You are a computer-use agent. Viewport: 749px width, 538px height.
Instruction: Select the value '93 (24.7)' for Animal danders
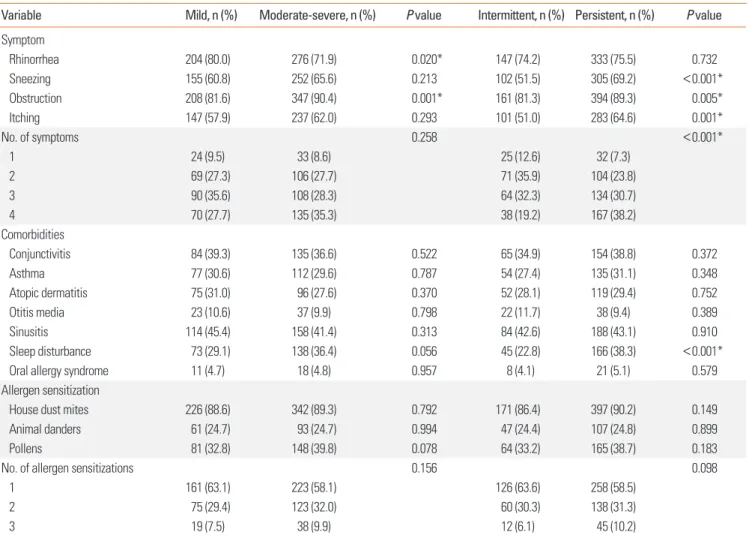317,429
